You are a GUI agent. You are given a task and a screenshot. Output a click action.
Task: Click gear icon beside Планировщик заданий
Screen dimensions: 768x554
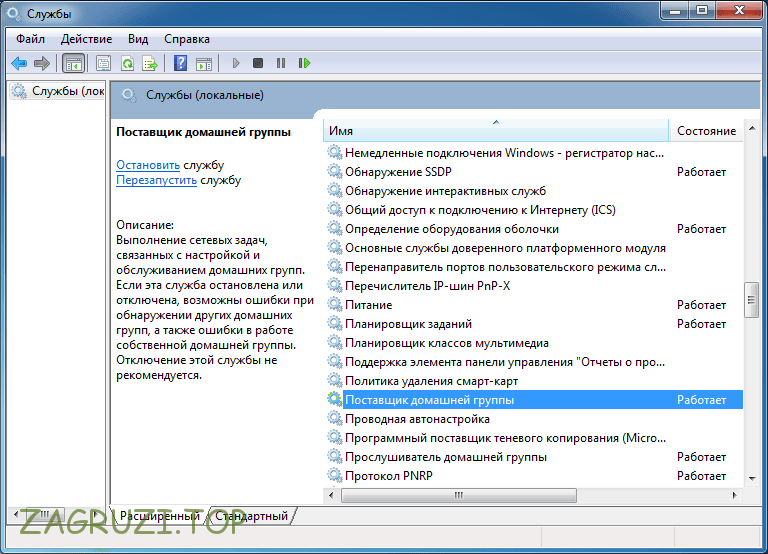click(x=335, y=323)
